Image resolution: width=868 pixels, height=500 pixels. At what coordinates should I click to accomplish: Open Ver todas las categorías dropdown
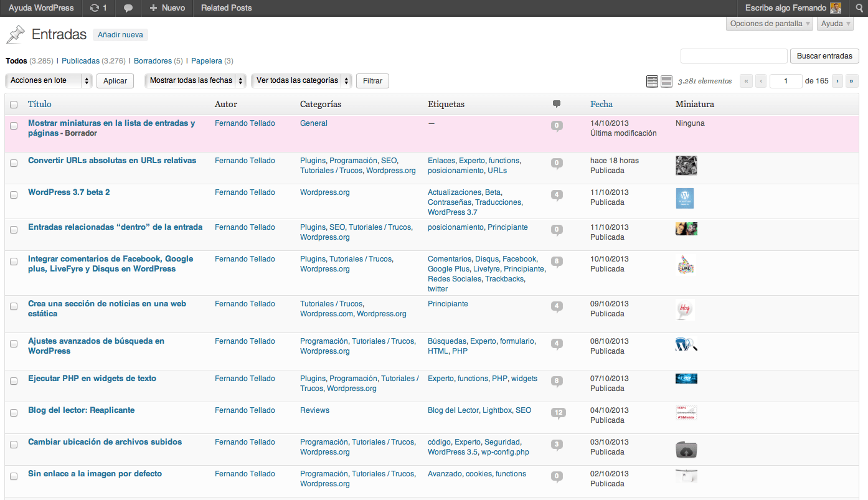pyautogui.click(x=301, y=81)
